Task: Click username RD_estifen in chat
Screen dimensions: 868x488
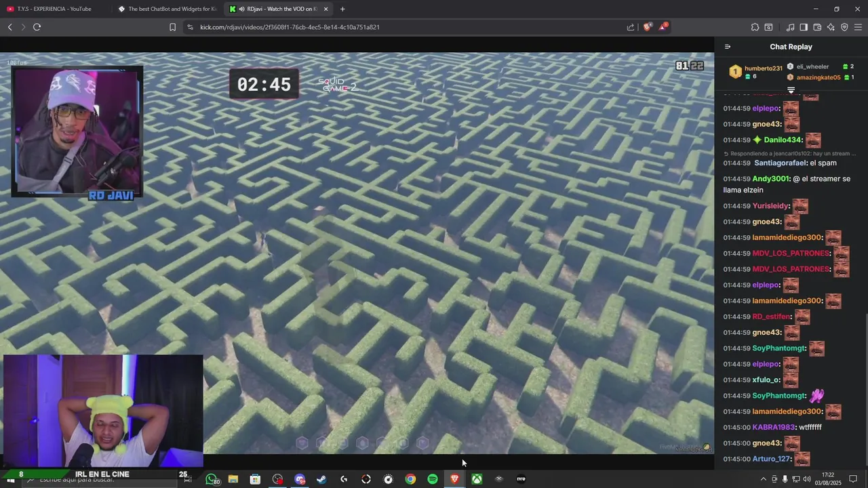Action: pyautogui.click(x=772, y=317)
